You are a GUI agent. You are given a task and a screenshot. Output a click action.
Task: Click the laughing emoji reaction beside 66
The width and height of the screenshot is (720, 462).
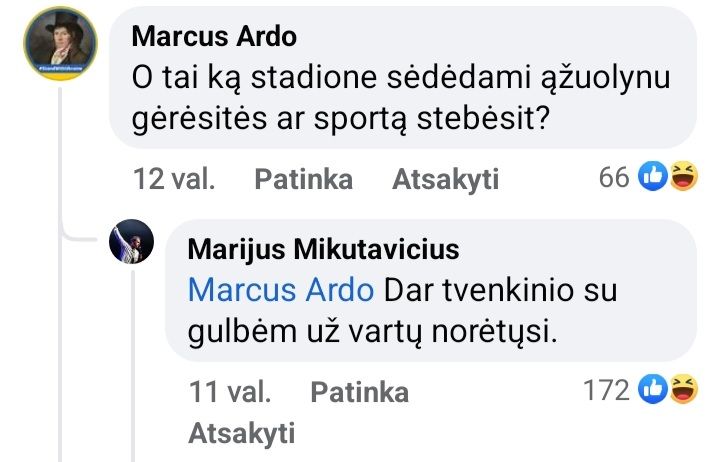pos(681,178)
